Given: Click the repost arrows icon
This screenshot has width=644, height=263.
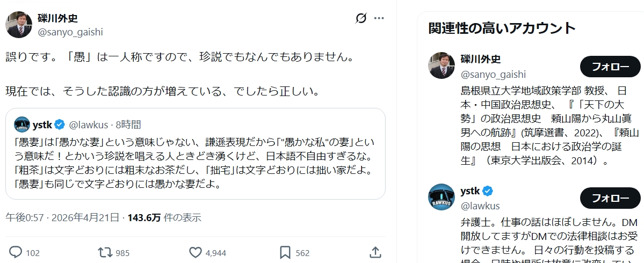Looking at the screenshot, I should (104, 252).
